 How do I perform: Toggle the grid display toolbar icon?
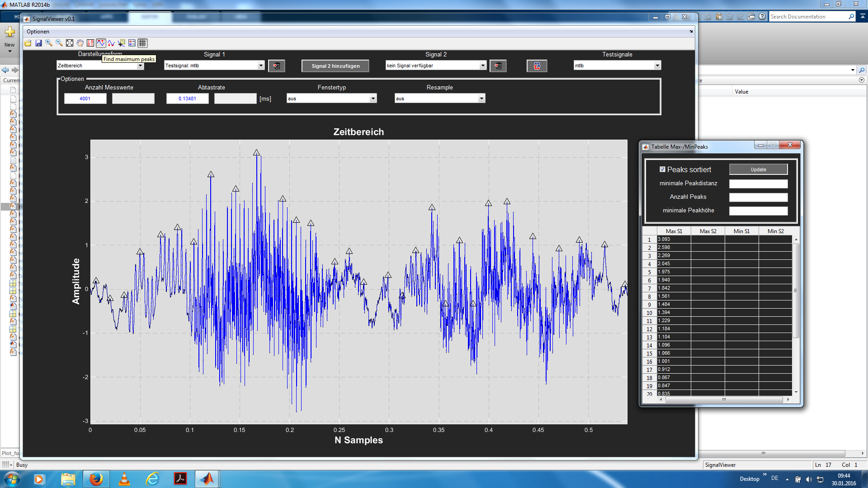tap(142, 43)
